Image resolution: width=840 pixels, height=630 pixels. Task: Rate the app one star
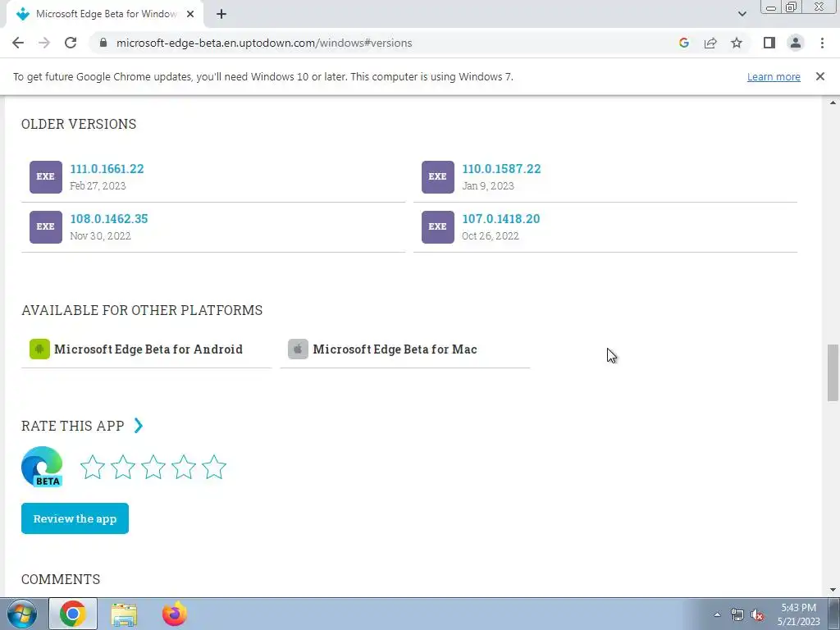coord(93,467)
